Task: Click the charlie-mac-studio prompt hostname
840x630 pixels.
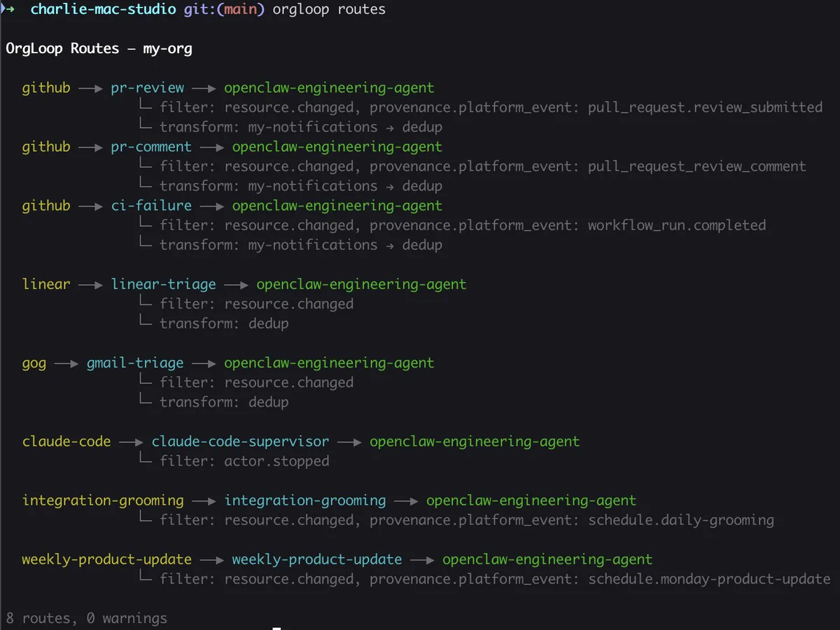Action: click(x=103, y=10)
